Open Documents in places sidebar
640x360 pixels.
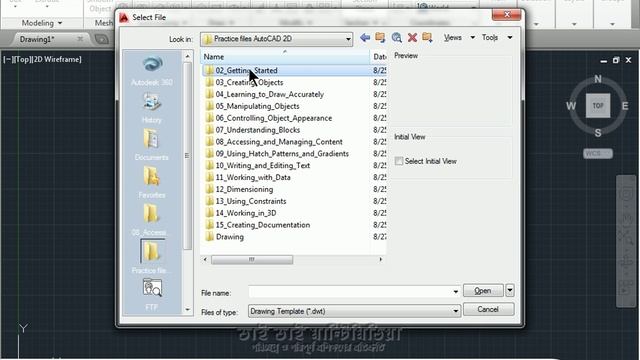tap(152, 145)
